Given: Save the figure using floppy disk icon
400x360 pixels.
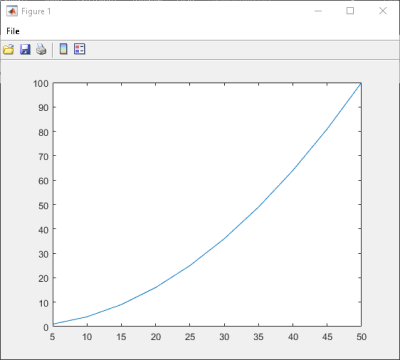Looking at the screenshot, I should [x=25, y=49].
